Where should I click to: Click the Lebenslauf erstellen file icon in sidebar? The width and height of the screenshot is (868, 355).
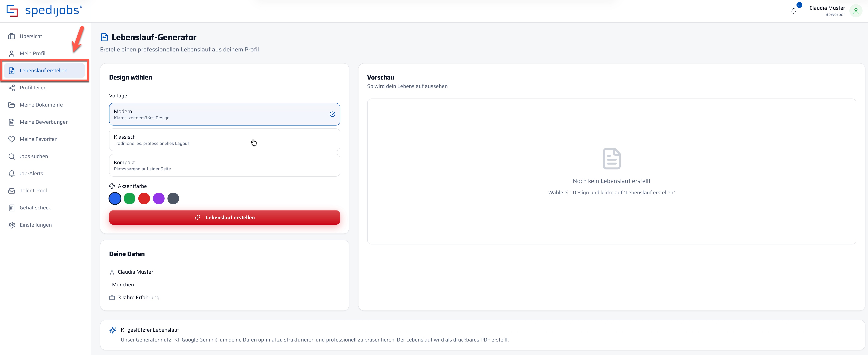(x=12, y=70)
